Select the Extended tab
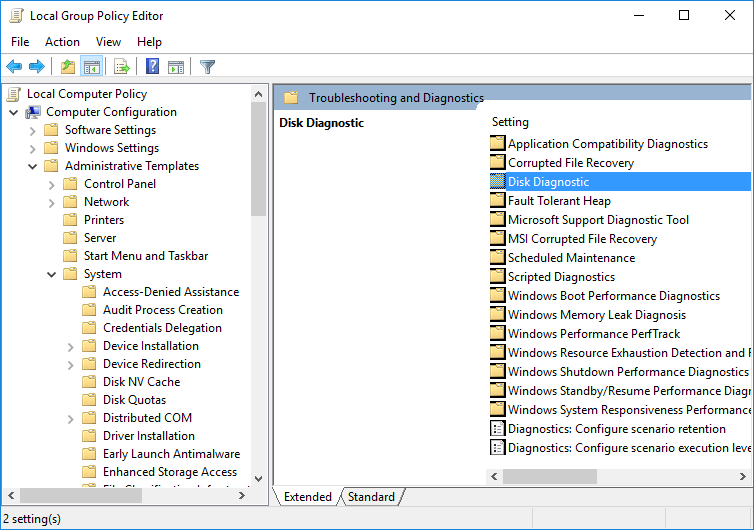 tap(307, 497)
